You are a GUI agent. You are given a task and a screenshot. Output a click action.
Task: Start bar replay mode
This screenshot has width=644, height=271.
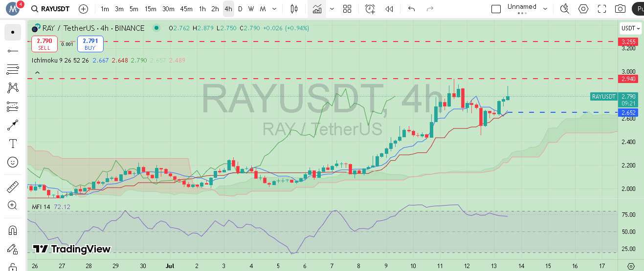click(x=389, y=9)
